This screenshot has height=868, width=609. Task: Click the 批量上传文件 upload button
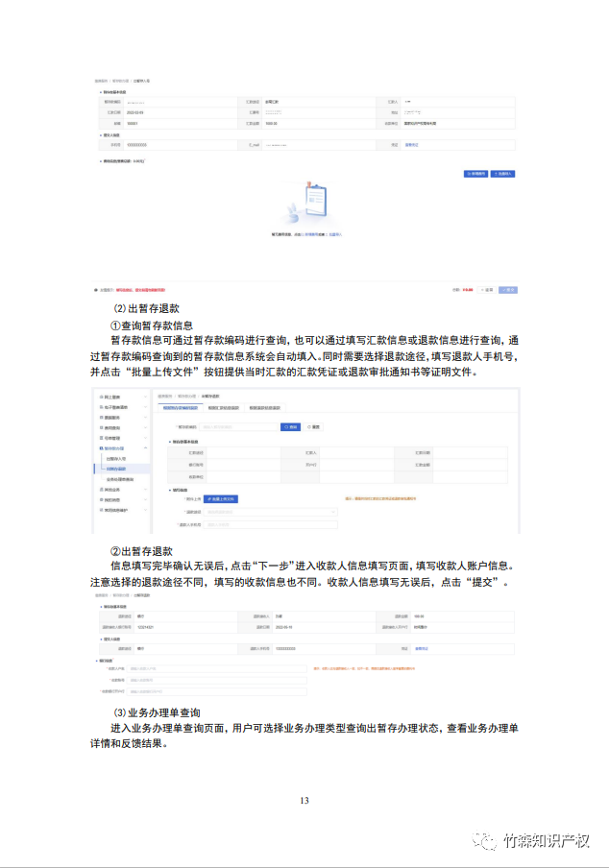point(221,498)
